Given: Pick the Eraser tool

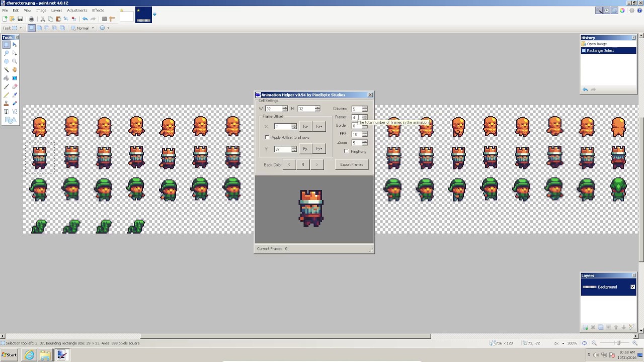Looking at the screenshot, I should (x=14, y=85).
